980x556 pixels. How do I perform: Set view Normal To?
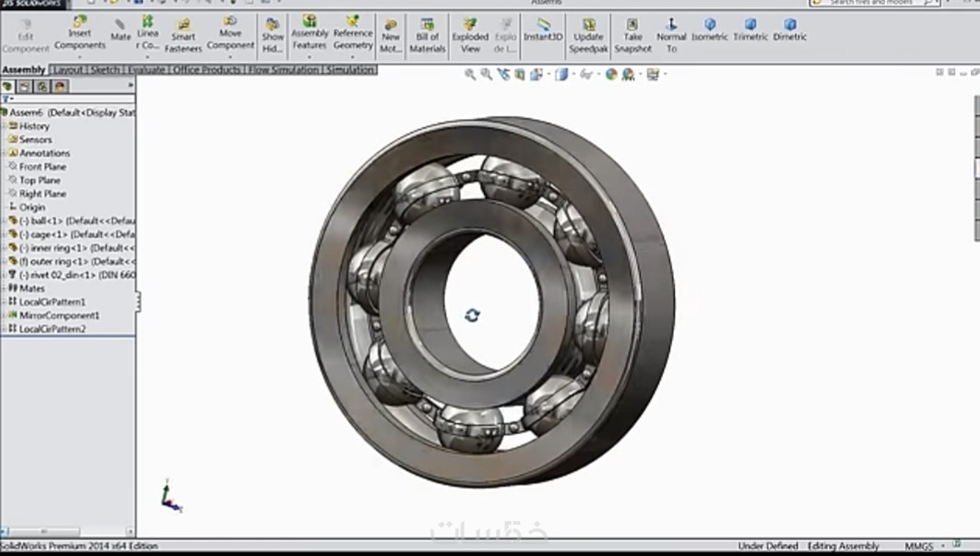click(x=671, y=36)
